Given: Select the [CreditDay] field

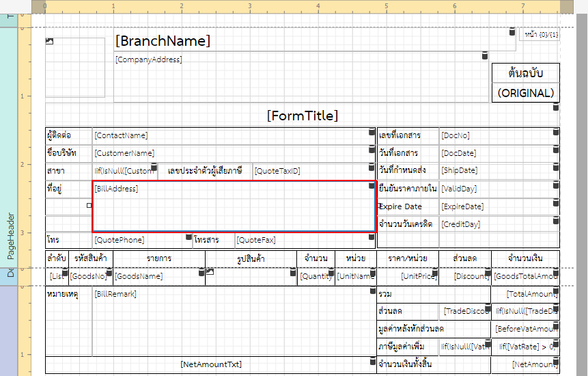Looking at the screenshot, I should [x=499, y=224].
